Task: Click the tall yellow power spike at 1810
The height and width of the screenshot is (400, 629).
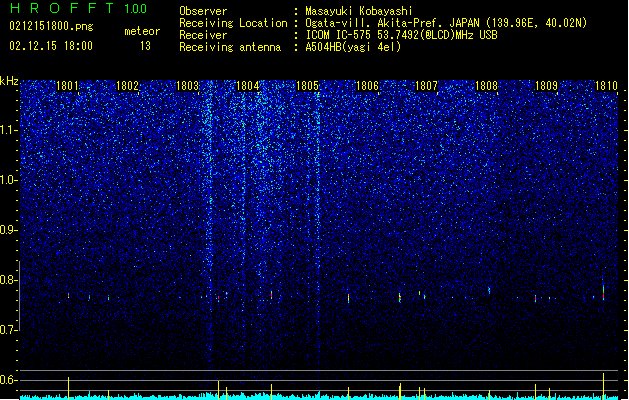Action: (x=603, y=386)
